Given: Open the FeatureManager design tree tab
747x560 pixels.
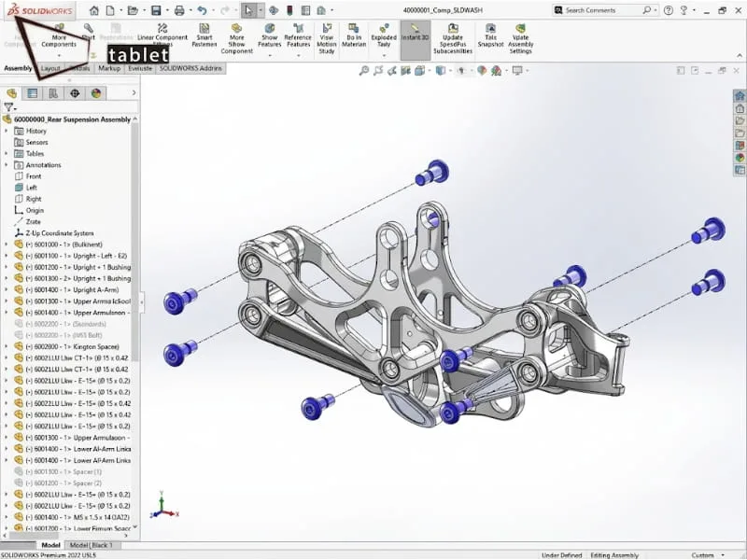Looking at the screenshot, I should tap(11, 93).
